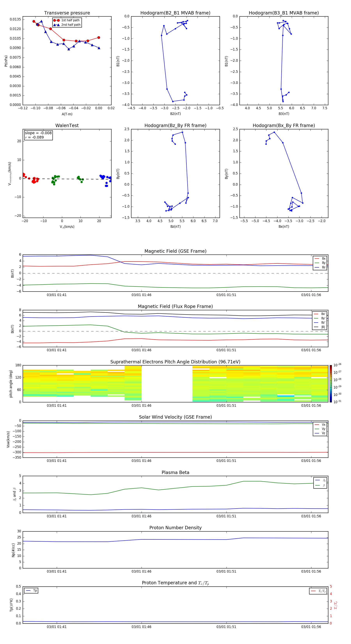Click the 'B3(nT)' x-axis label
351x644 pixels.
pyautogui.click(x=284, y=114)
